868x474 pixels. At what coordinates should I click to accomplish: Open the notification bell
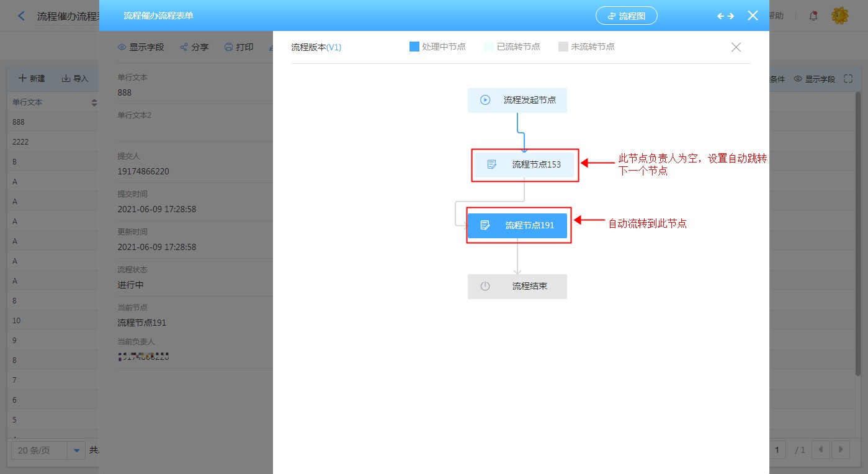[813, 16]
